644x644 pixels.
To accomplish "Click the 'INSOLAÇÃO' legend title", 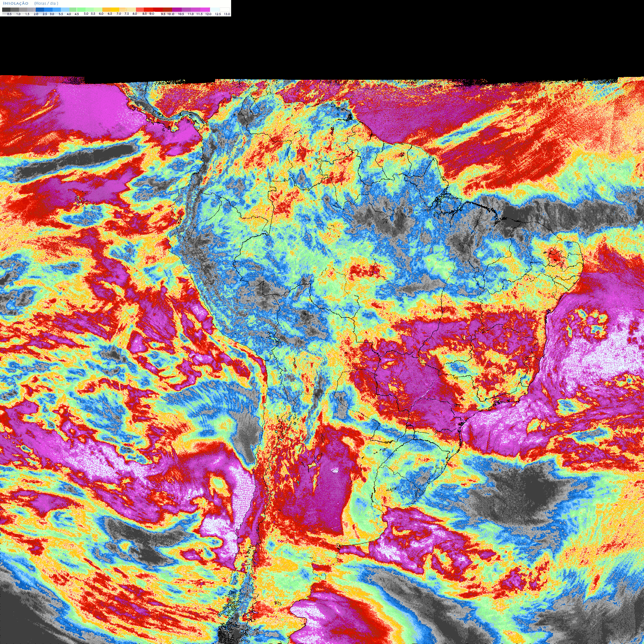I will 16,3.
